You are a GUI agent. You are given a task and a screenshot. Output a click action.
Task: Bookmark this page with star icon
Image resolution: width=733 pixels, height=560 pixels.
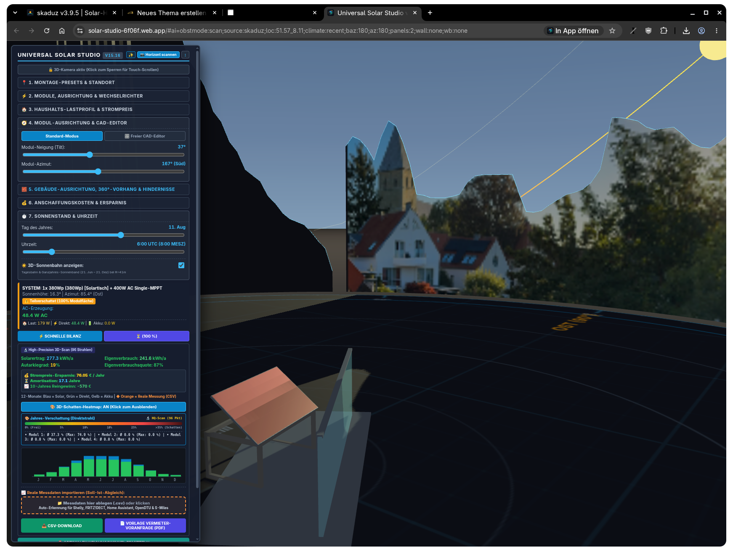coord(612,31)
